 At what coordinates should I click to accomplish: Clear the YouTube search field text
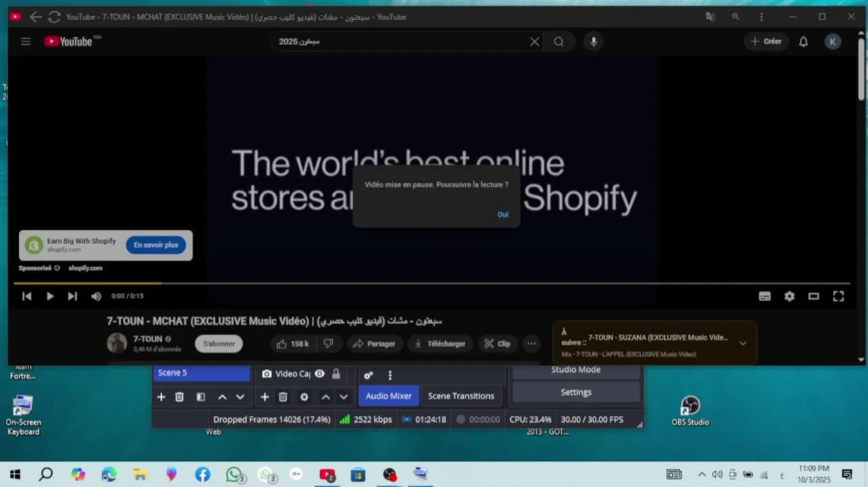pos(534,41)
